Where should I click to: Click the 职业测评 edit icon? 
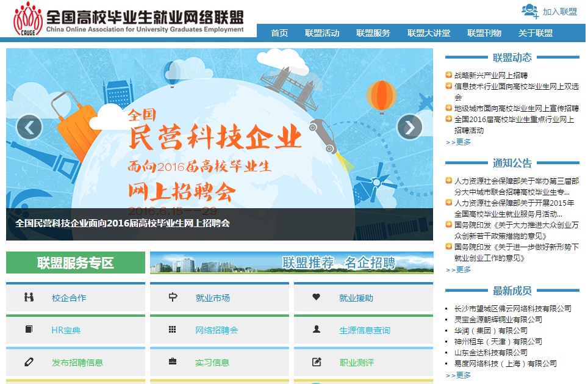[316, 362]
